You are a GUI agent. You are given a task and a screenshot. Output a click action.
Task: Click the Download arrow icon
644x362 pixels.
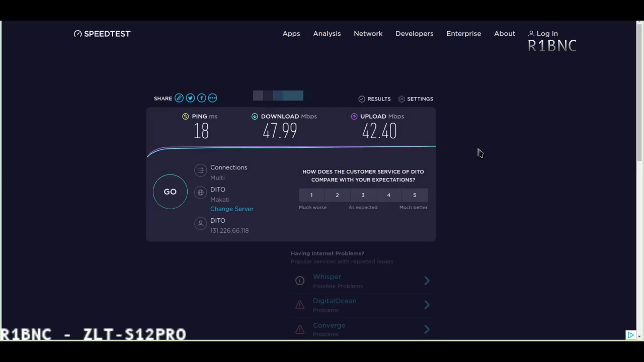pyautogui.click(x=255, y=116)
